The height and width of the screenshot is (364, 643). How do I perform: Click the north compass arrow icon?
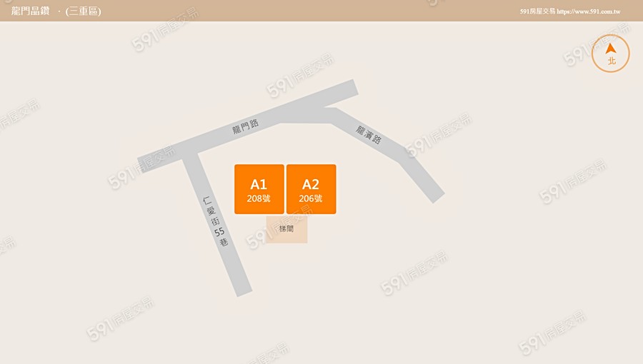coord(611,49)
